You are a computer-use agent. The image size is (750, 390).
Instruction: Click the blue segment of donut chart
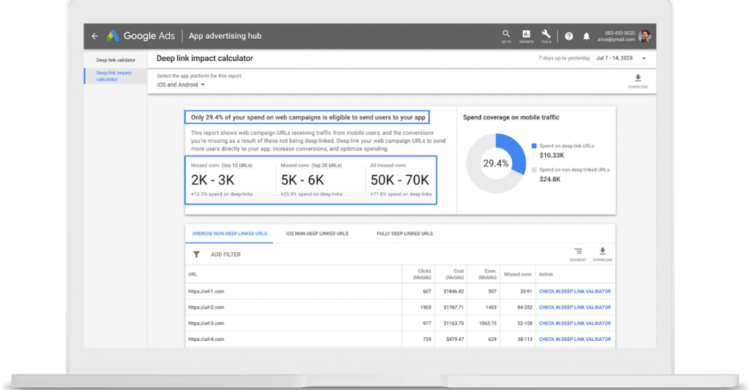tap(514, 151)
